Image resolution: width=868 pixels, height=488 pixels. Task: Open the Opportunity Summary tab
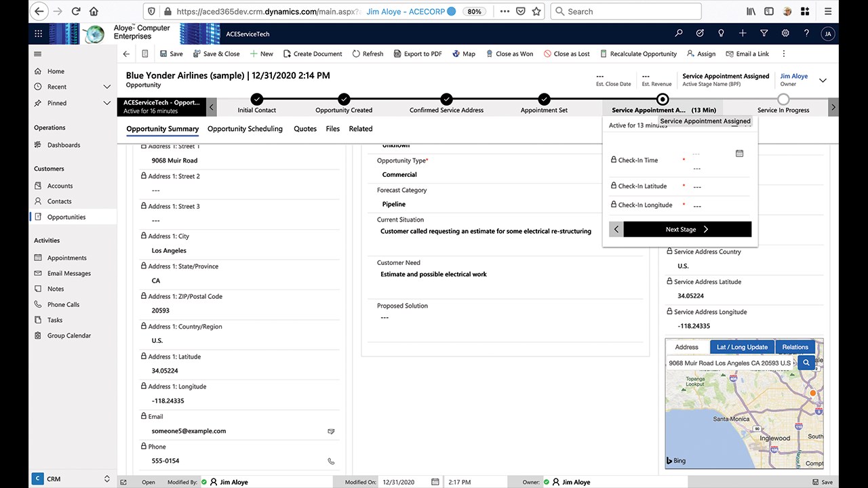coord(163,129)
